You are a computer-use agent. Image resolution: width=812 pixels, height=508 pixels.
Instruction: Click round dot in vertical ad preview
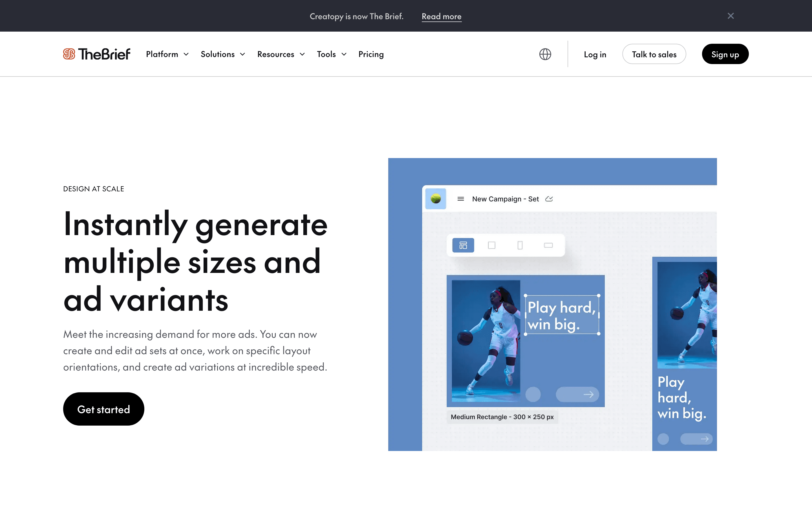663,439
